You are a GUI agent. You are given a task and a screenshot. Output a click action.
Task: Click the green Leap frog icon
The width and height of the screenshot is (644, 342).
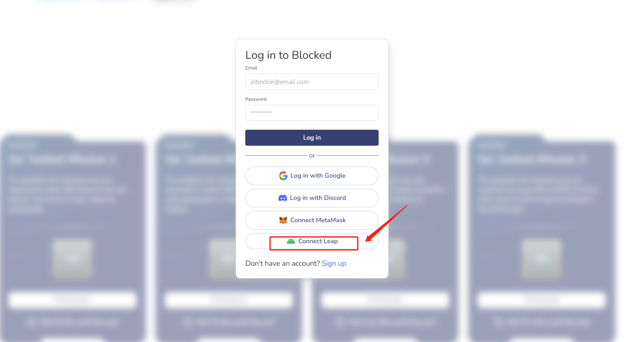coord(291,241)
